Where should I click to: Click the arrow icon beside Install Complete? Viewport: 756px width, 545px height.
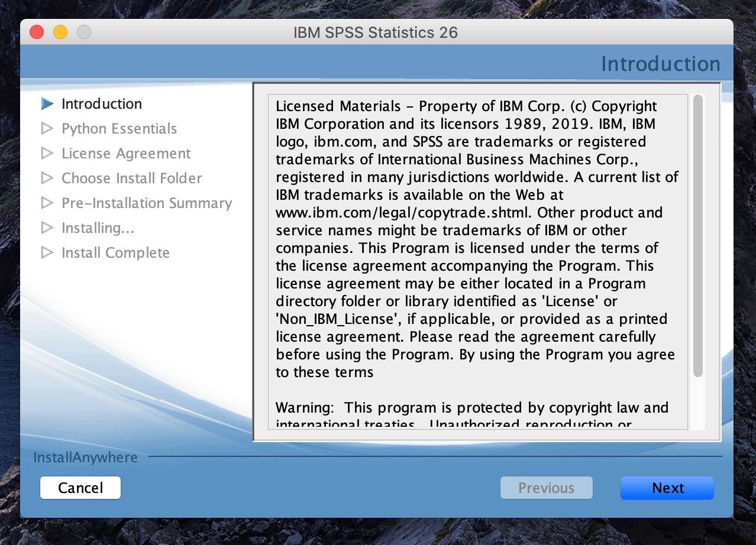click(x=47, y=253)
